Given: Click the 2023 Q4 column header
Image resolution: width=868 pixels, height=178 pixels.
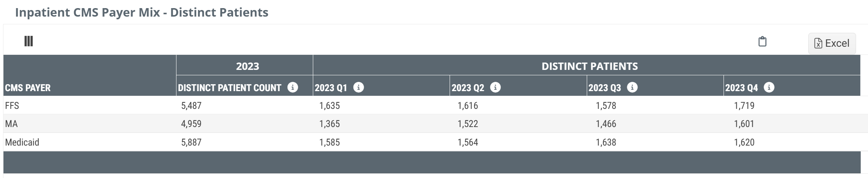Looking at the screenshot, I should 741,88.
